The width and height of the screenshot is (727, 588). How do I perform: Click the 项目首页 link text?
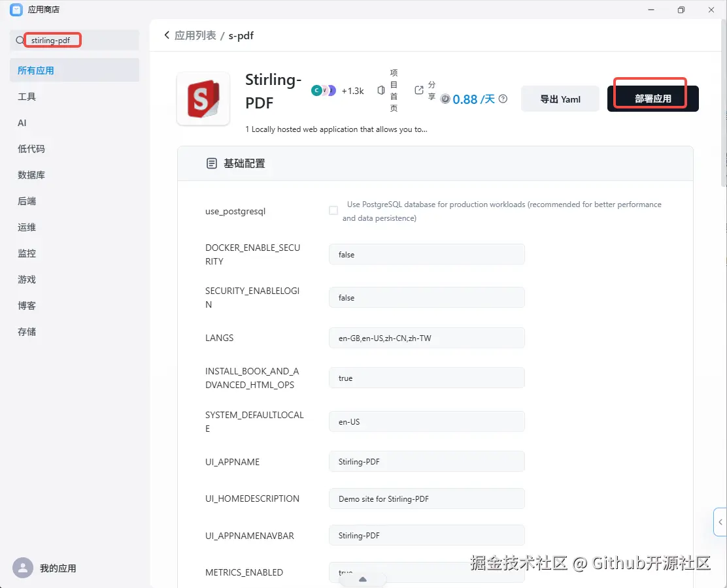394,90
